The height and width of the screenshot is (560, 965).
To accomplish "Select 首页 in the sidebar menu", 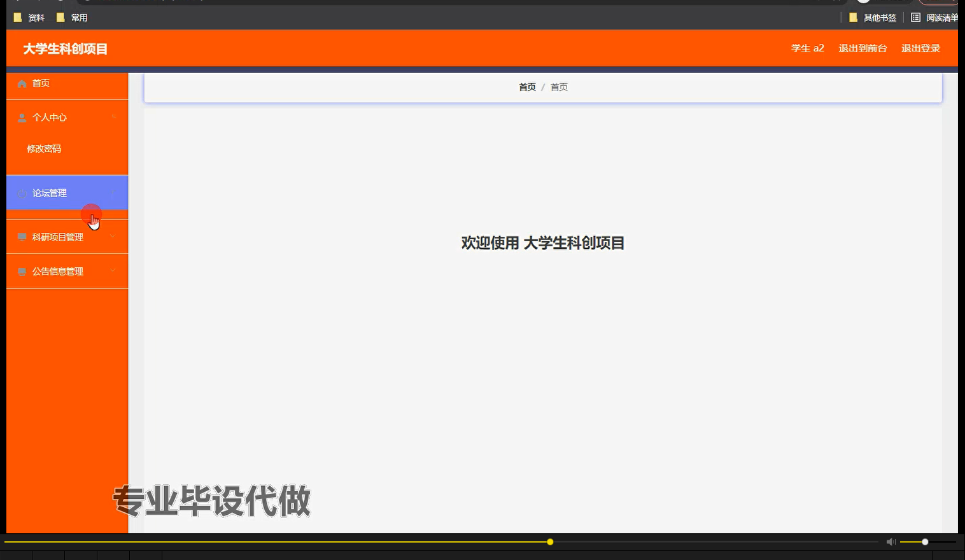I will (x=41, y=83).
